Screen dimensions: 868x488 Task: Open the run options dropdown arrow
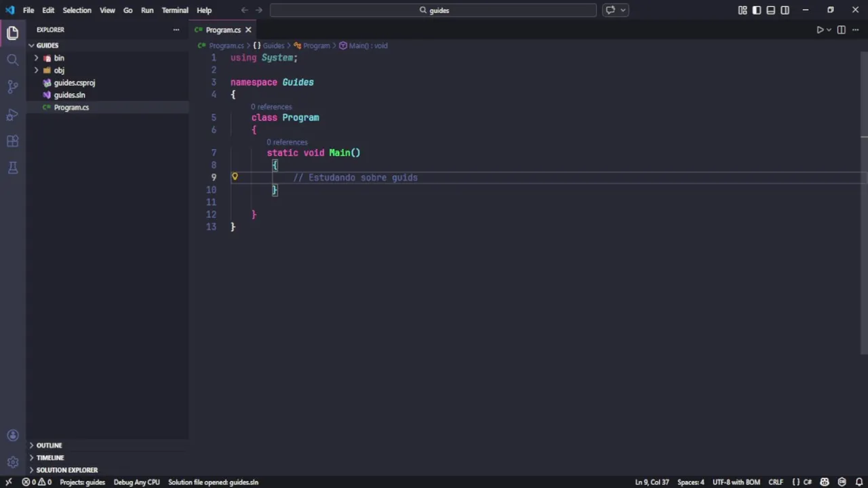coord(829,30)
